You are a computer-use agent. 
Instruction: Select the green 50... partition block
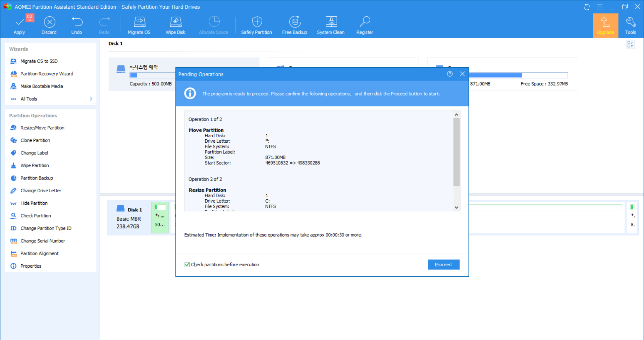coord(160,217)
